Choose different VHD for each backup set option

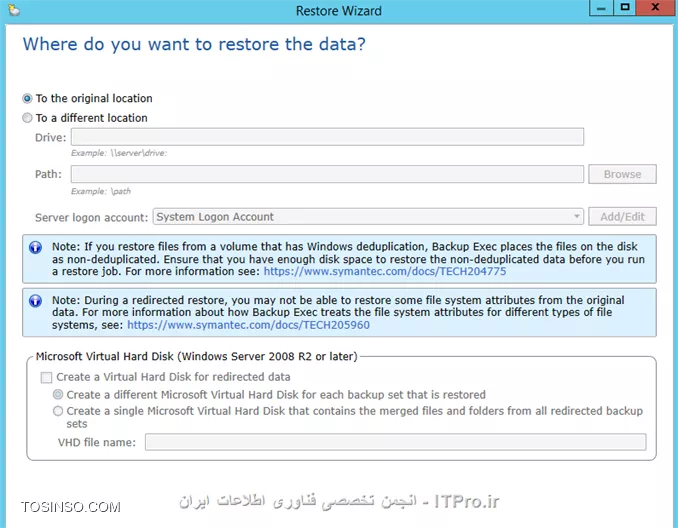pyautogui.click(x=58, y=394)
